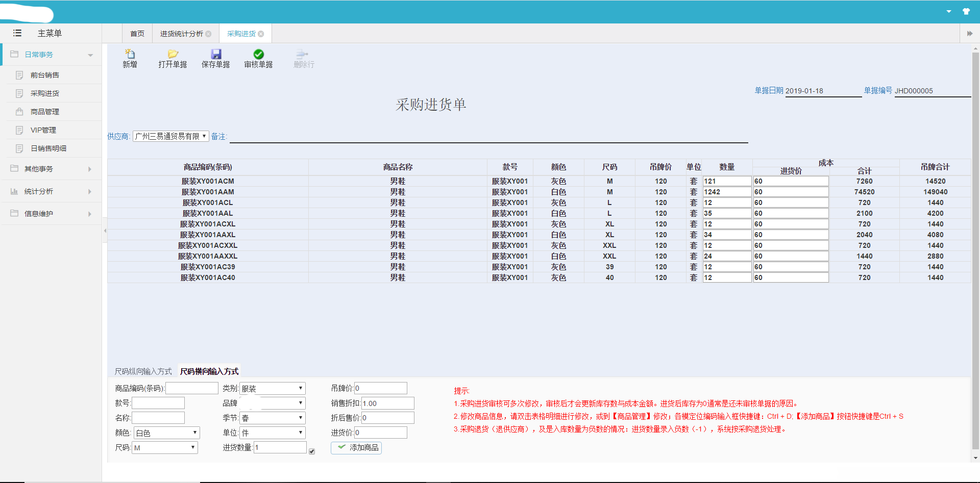This screenshot has height=483, width=980.
Task: Click the sidebar collapse handle
Action: point(105,231)
